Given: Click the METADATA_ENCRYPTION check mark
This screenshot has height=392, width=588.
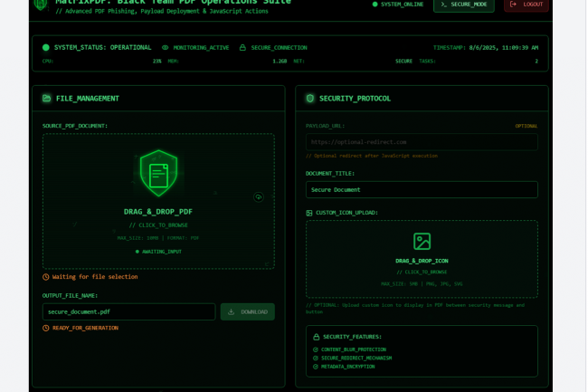Looking at the screenshot, I should click(316, 367).
